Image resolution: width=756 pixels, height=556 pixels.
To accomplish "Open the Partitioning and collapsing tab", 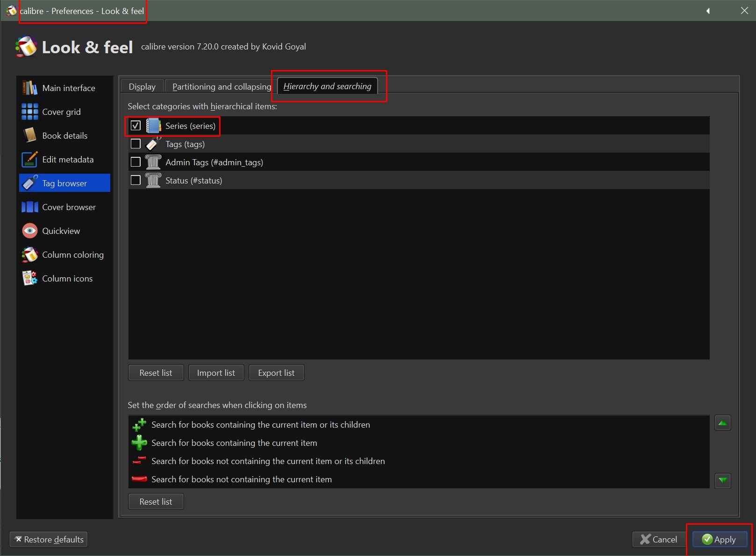I will 221,87.
